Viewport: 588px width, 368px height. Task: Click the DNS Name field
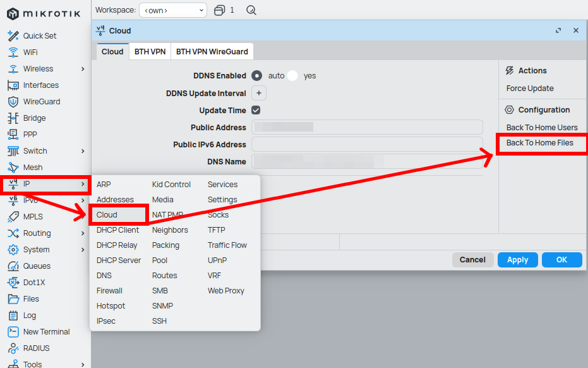point(367,161)
